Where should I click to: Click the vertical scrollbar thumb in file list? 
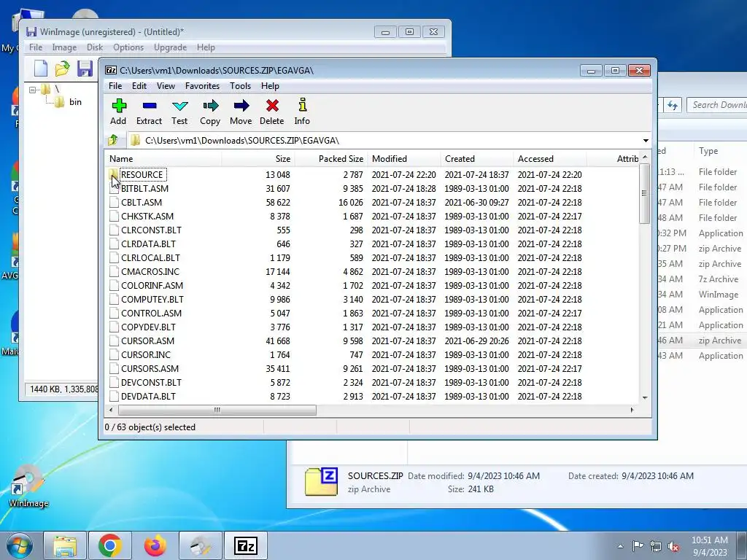pos(645,193)
